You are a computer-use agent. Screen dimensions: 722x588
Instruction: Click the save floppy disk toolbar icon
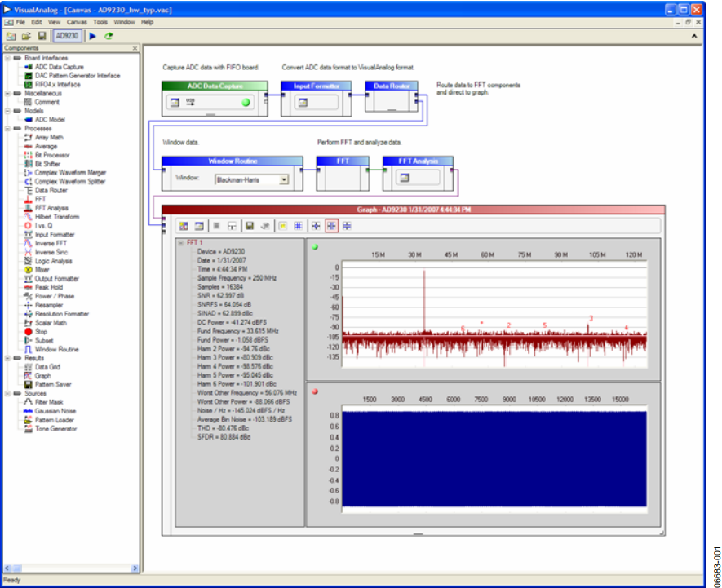tap(42, 36)
